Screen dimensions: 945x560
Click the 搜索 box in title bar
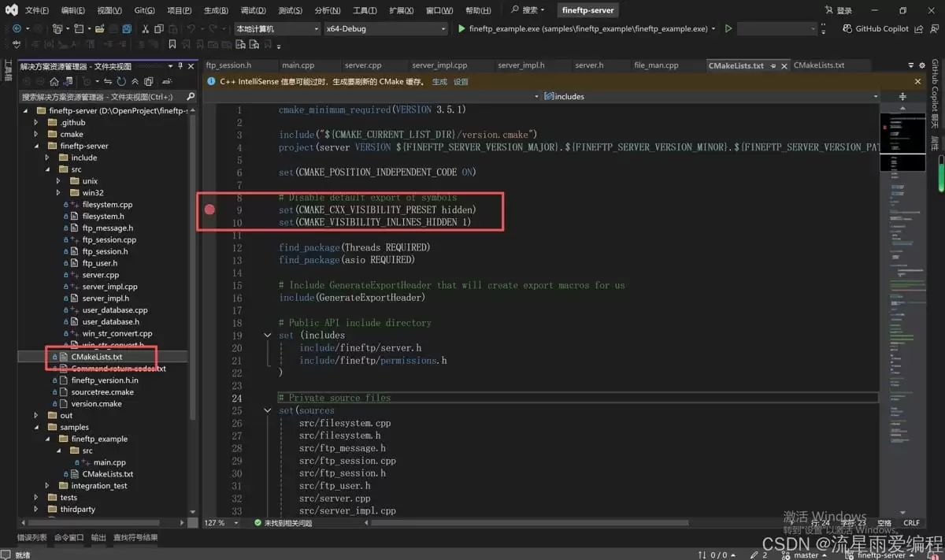(528, 10)
